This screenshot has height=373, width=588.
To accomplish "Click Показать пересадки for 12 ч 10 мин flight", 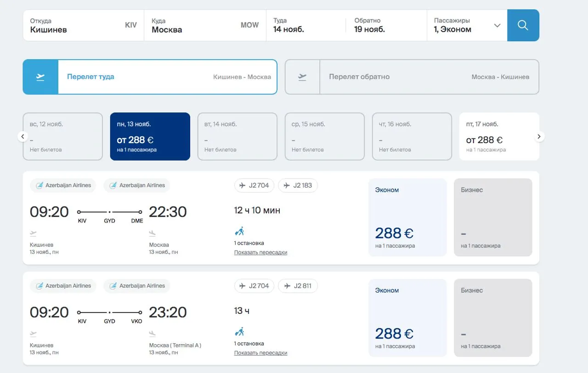I will pos(260,252).
